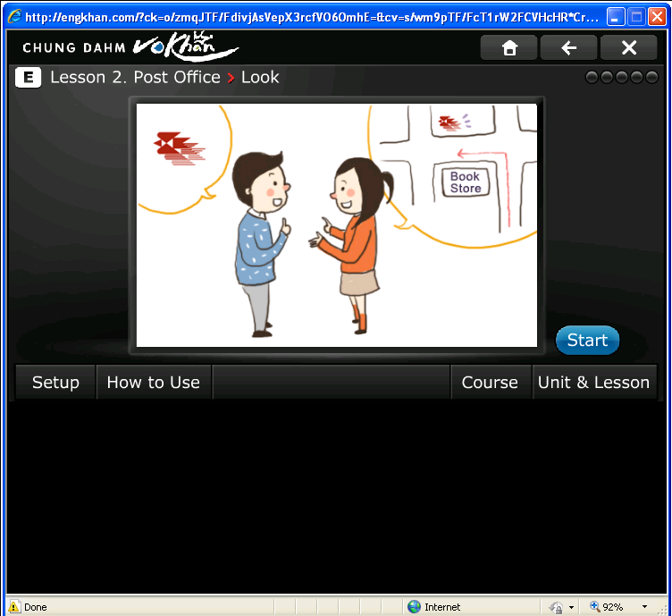672x616 pixels.
Task: Click the 'Look' breadcrumb text
Action: pyautogui.click(x=260, y=78)
